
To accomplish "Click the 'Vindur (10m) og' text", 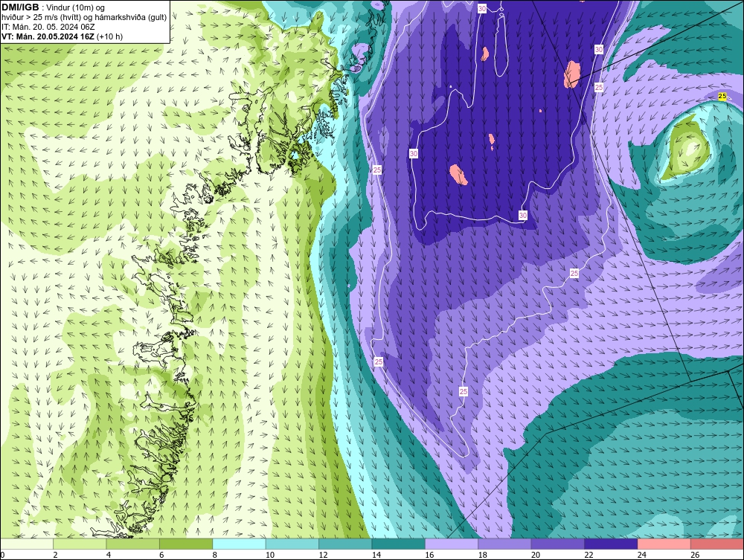I will (x=77, y=7).
